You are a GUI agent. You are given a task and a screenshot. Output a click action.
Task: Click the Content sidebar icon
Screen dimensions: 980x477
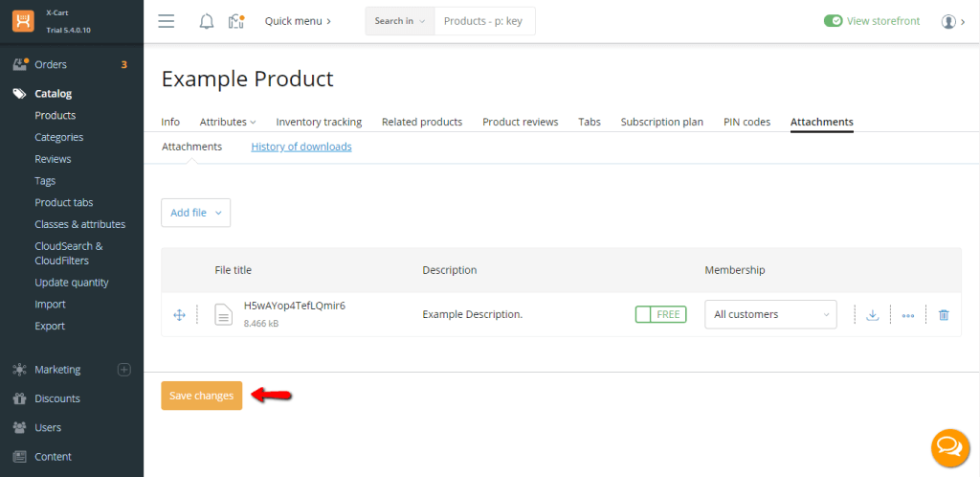19,456
